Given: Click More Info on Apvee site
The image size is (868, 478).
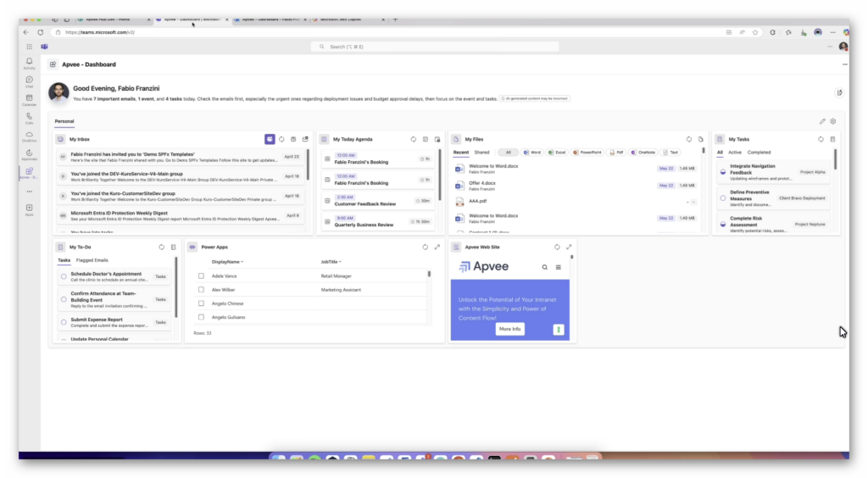Looking at the screenshot, I should 509,329.
